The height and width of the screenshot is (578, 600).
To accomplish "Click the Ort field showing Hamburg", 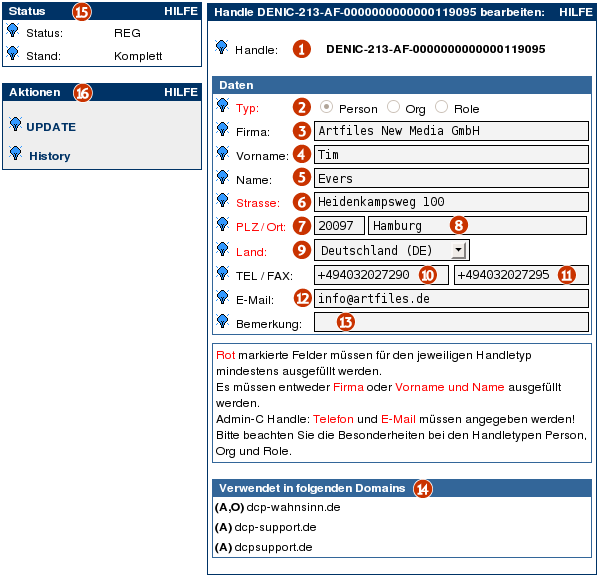I will pos(477,226).
